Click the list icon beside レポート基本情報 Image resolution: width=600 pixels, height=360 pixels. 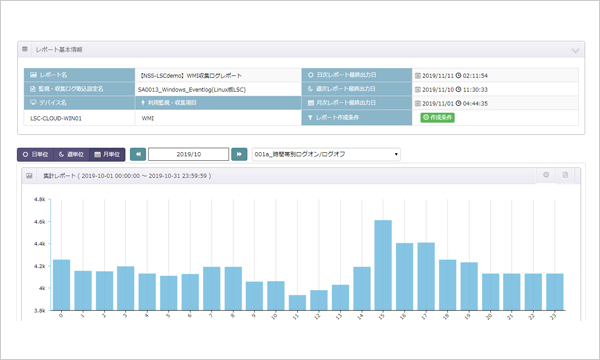25,49
